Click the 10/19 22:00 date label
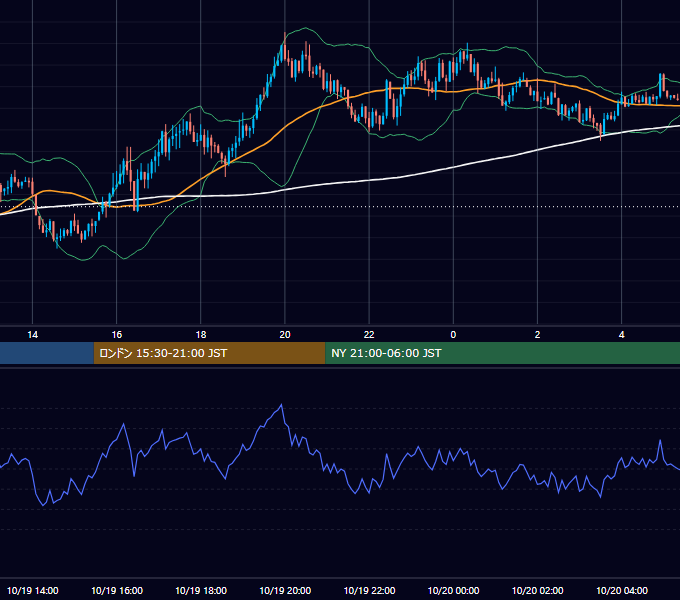The width and height of the screenshot is (680, 600). (x=369, y=590)
